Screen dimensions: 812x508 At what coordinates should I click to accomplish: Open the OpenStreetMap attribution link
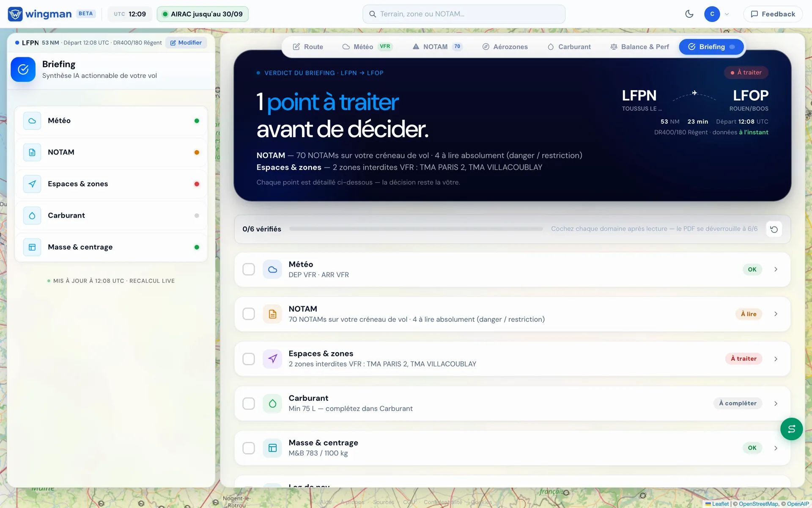758,504
